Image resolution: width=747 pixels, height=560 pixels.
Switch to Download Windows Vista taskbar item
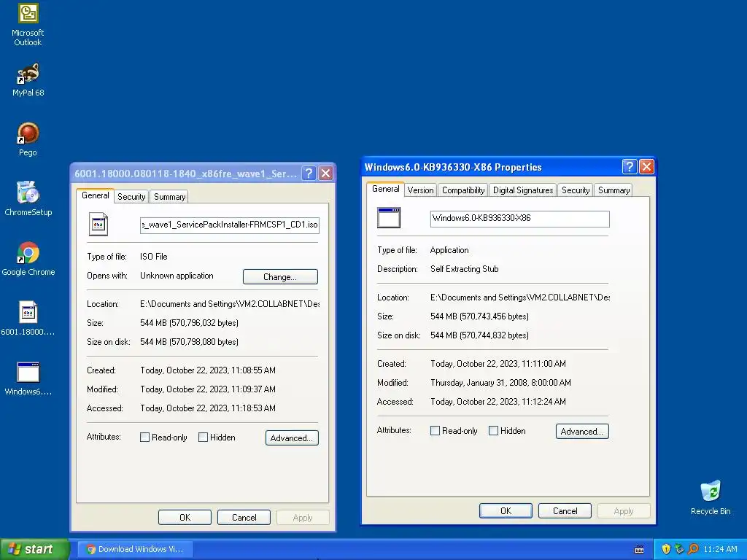[135, 549]
